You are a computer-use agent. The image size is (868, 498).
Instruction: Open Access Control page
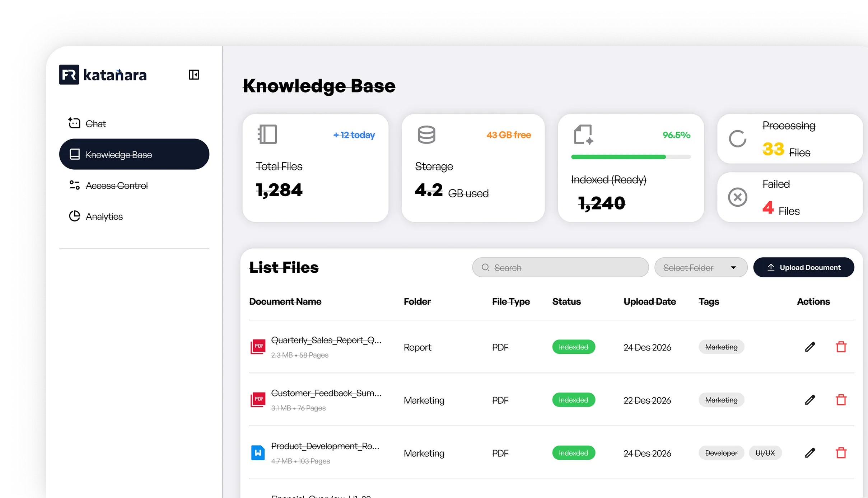pos(108,185)
